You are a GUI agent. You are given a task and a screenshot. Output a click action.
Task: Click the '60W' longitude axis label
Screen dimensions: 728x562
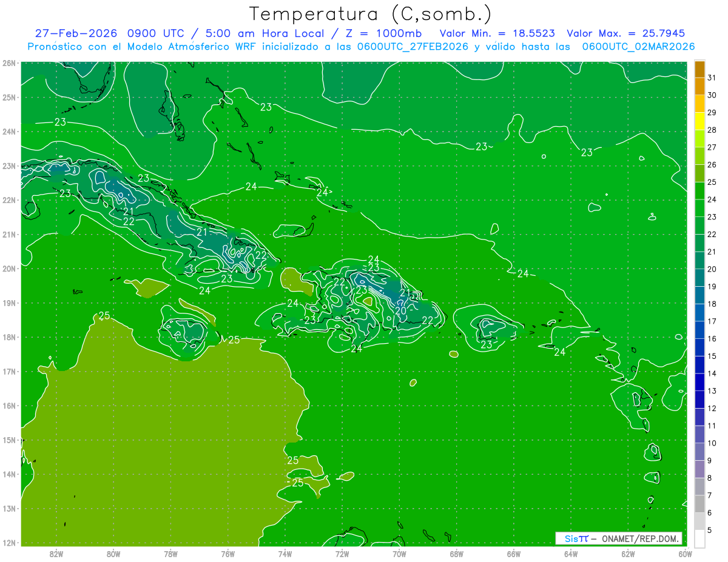[685, 554]
